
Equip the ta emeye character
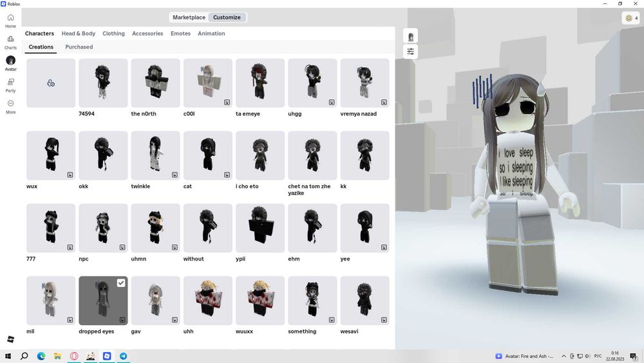click(x=260, y=83)
